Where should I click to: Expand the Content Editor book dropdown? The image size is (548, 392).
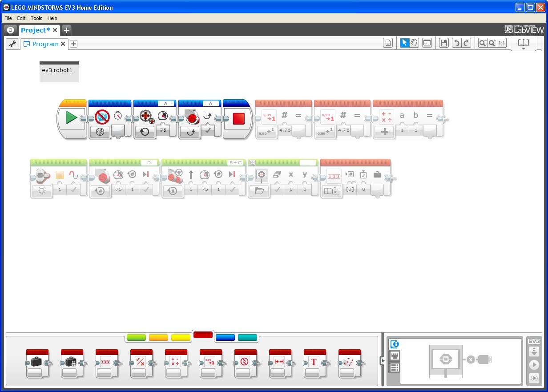click(x=524, y=48)
